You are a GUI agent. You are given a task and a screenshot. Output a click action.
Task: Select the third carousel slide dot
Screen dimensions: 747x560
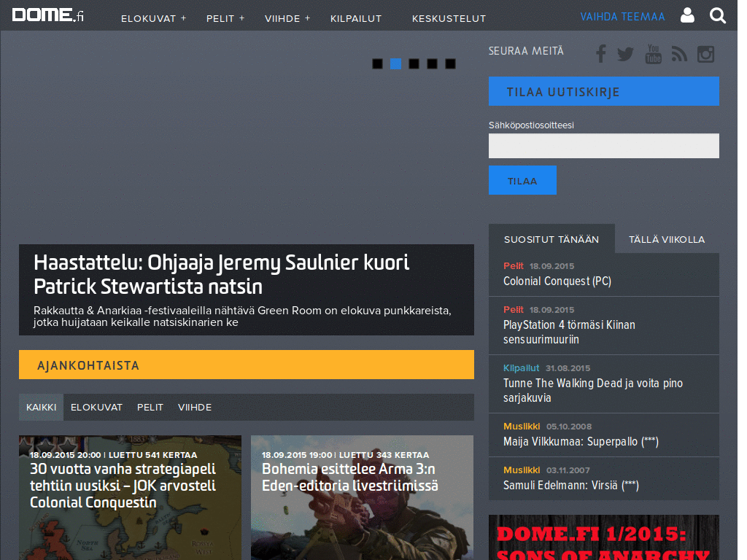(x=414, y=64)
